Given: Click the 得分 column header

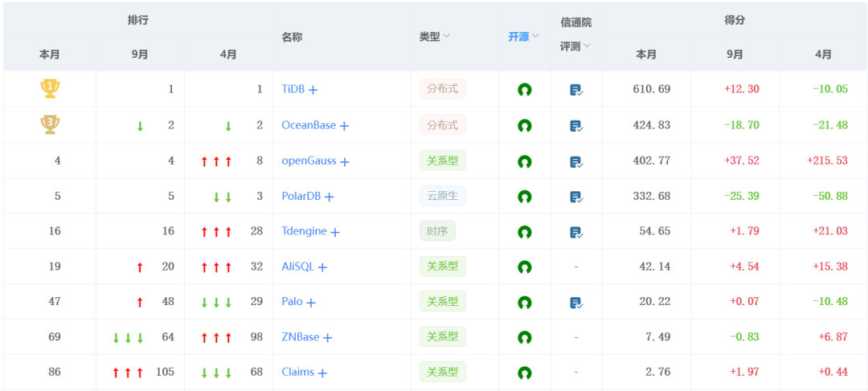Looking at the screenshot, I should tap(735, 20).
